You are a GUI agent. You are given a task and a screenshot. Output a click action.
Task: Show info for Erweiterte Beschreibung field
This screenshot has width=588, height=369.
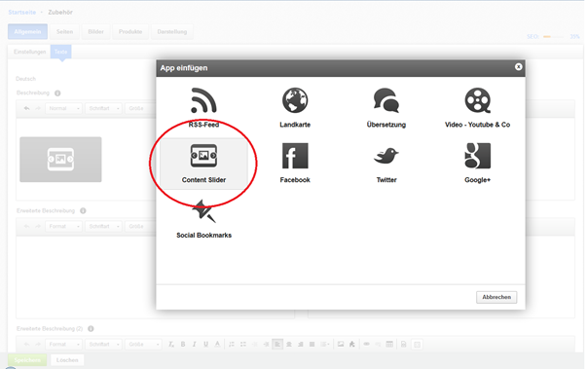point(83,210)
